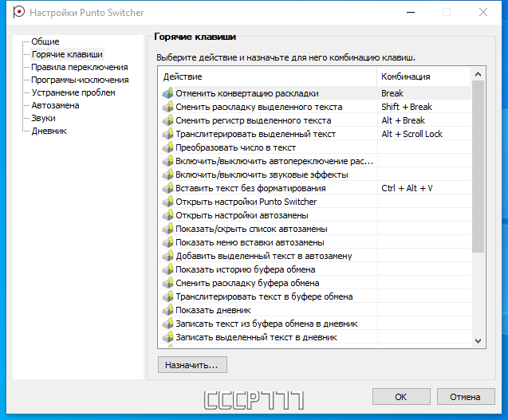
Task: Minimize the Punto Switcher settings window
Action: pos(411,12)
